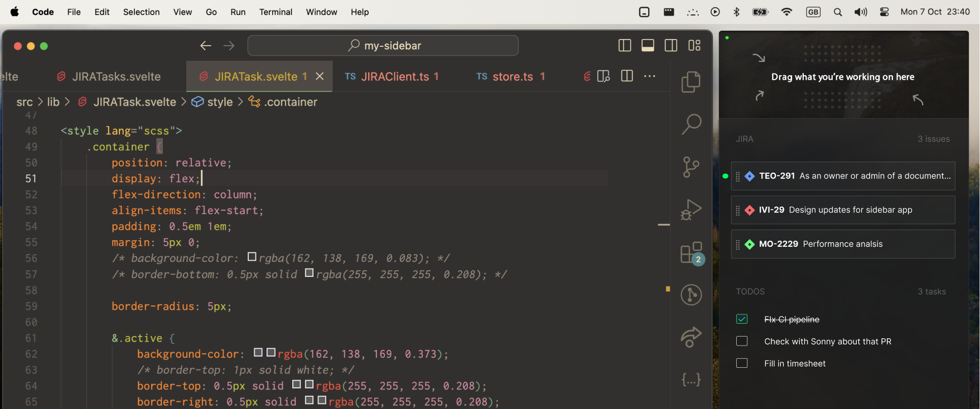980x409 pixels.
Task: Click the first color swatch on line 62
Action: [x=258, y=353]
